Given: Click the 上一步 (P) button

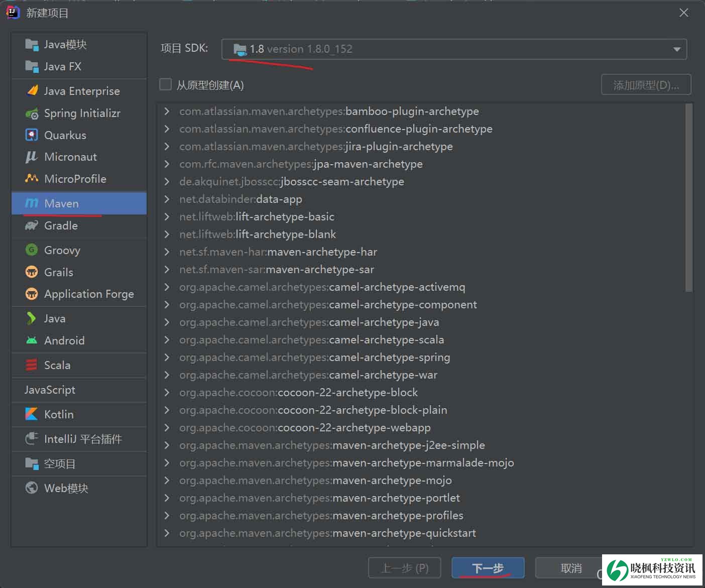Looking at the screenshot, I should click(x=405, y=568).
